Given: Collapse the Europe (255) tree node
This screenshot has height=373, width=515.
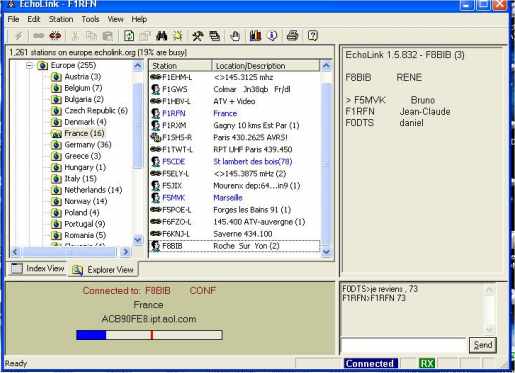Looking at the screenshot, I should (x=29, y=65).
